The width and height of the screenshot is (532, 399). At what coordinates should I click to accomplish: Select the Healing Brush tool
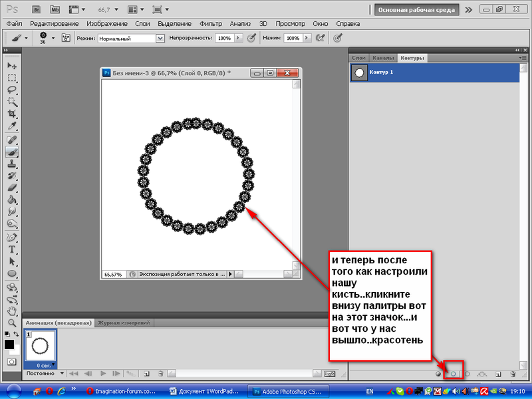12,140
